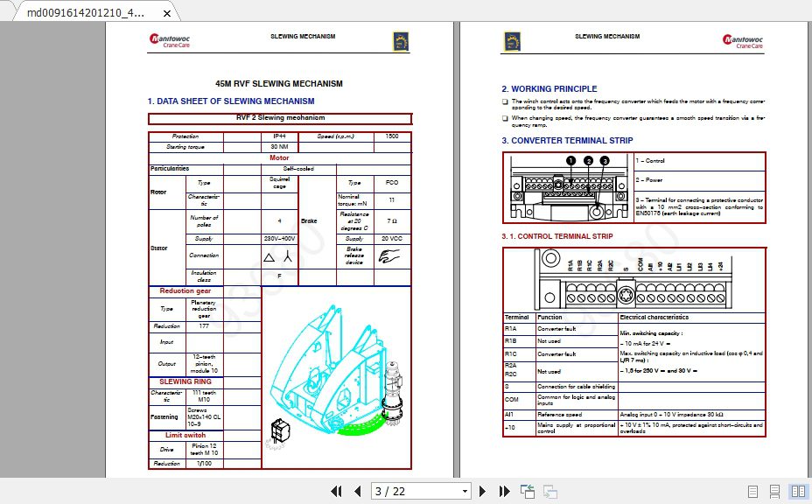Go to the next page
Screen dimensions: 812x504
pos(482,491)
